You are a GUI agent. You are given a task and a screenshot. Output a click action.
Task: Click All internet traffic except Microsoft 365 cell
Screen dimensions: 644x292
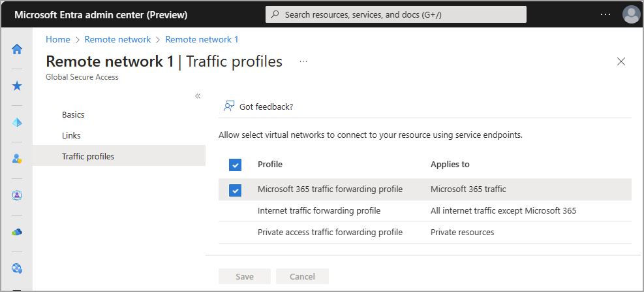[x=503, y=211]
